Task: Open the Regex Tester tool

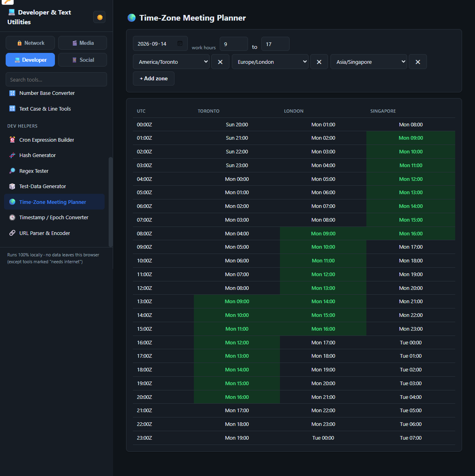Action: (x=55, y=171)
